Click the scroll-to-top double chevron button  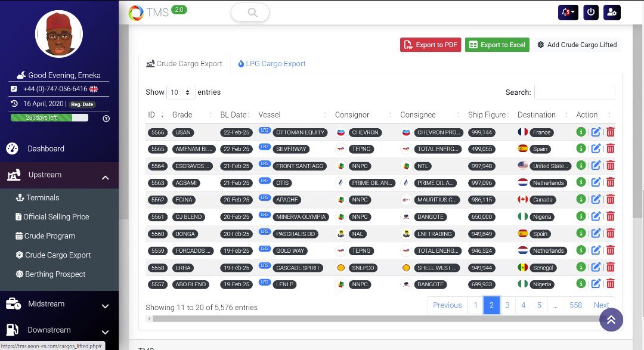pos(611,320)
